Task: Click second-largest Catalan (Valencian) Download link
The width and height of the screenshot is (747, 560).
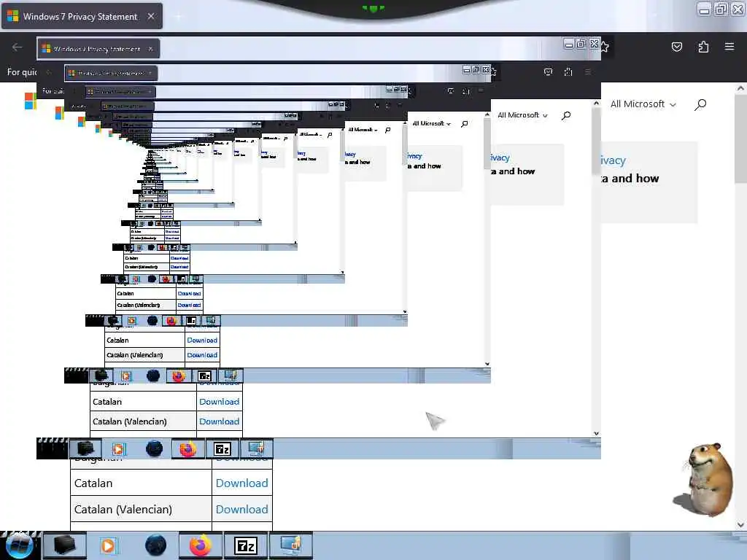Action: click(x=219, y=421)
